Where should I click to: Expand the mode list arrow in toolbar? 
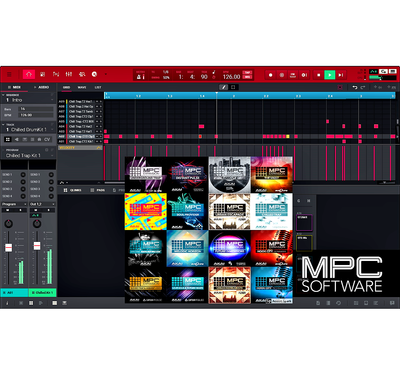(x=106, y=74)
